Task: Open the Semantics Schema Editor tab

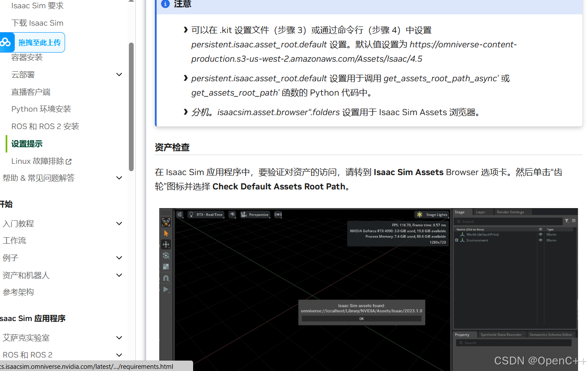Action: click(x=551, y=335)
